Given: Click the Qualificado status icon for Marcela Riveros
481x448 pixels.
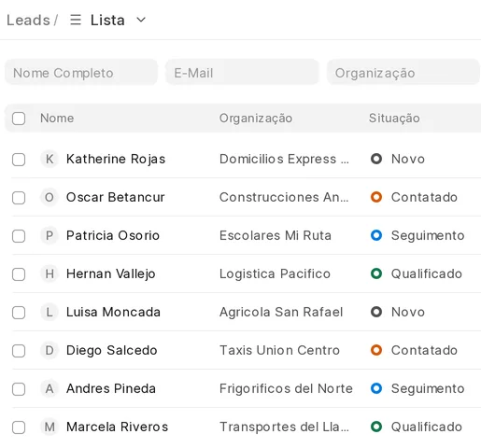Looking at the screenshot, I should click(x=376, y=427).
